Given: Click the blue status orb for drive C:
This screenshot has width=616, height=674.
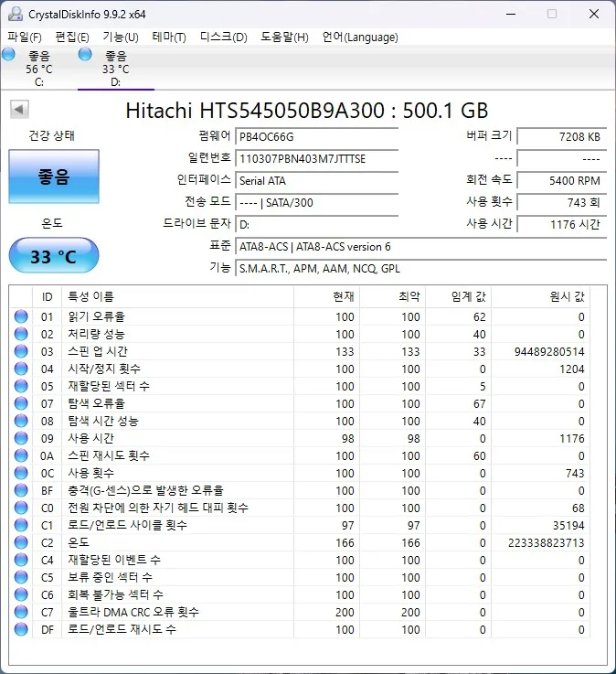Looking at the screenshot, I should [x=8, y=55].
